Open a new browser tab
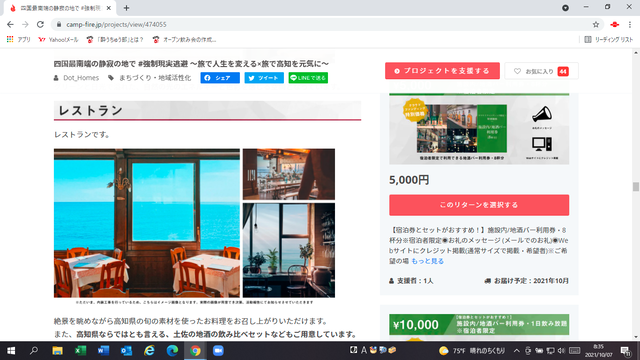640x360 pixels. tap(126, 8)
